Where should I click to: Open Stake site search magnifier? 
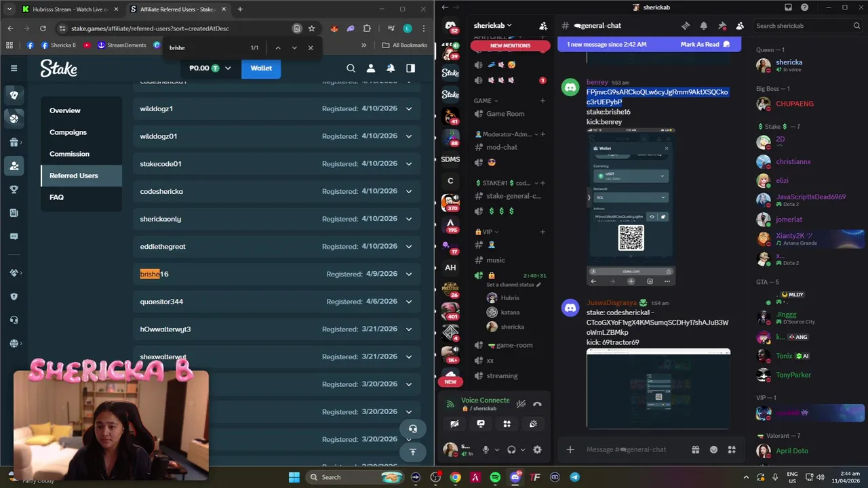(x=351, y=68)
